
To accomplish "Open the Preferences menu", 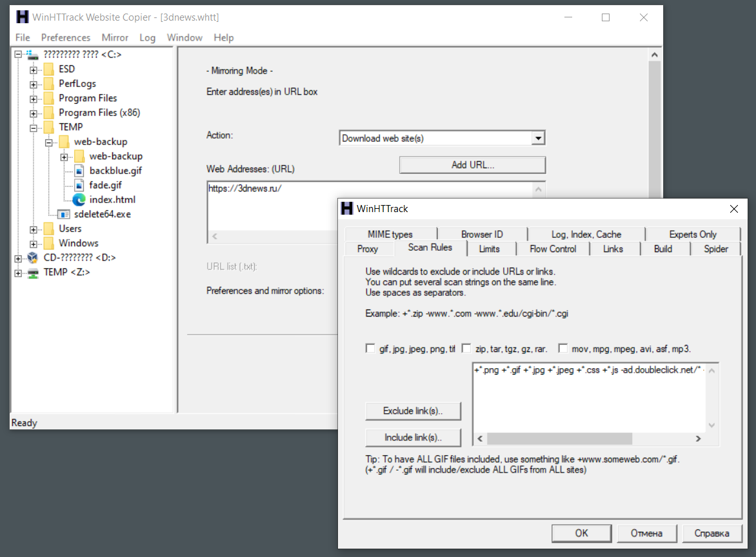I will [66, 37].
